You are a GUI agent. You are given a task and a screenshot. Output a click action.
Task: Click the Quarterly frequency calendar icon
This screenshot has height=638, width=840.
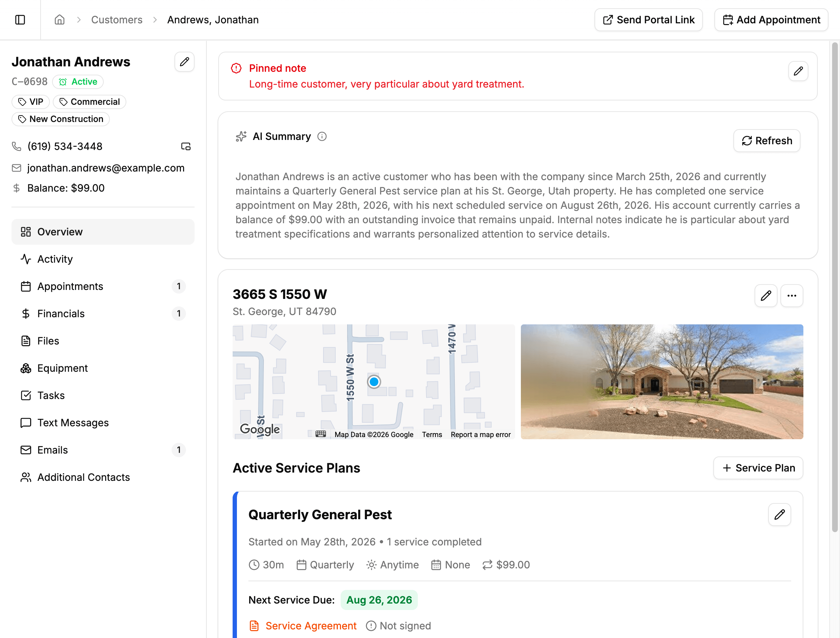click(301, 565)
